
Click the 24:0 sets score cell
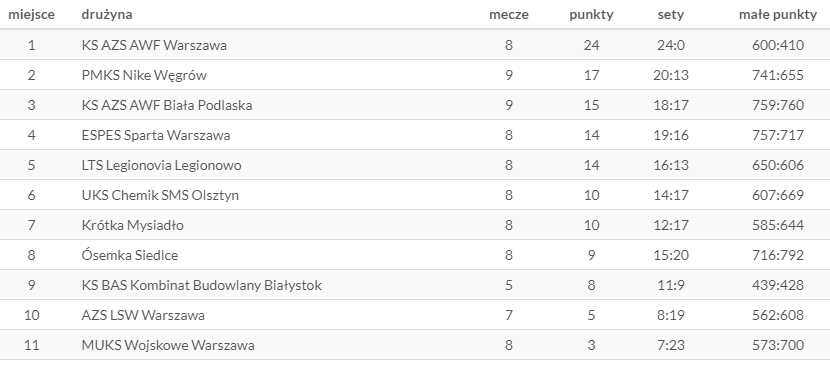click(671, 45)
